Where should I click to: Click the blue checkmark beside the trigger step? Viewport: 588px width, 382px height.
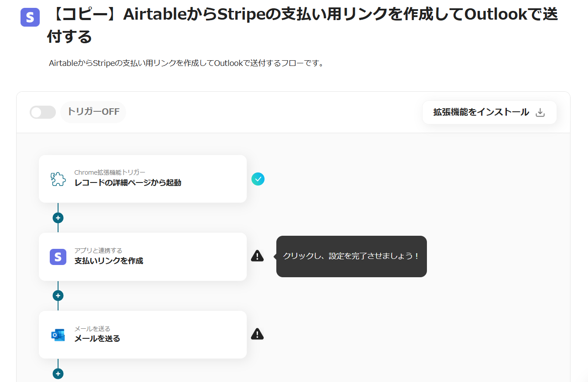(x=258, y=179)
